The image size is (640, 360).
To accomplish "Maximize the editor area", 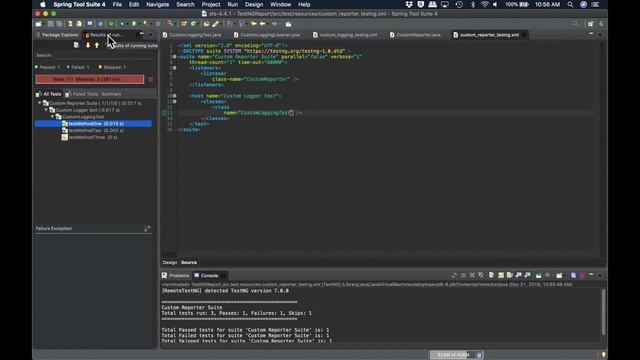I will (x=600, y=34).
